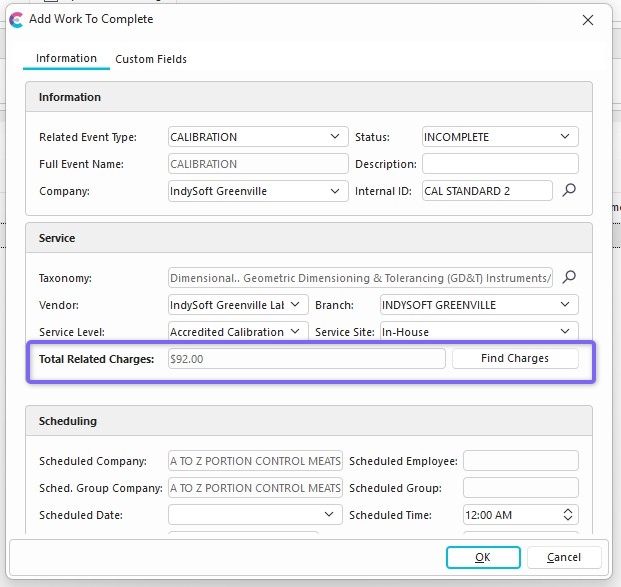Open the Service Site dropdown
This screenshot has width=621, height=587.
click(x=565, y=331)
